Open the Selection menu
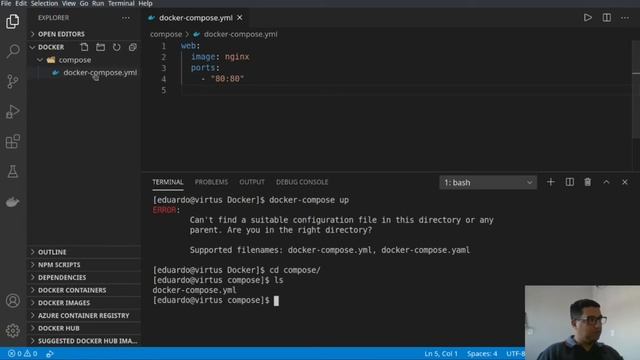The image size is (640, 360). 44,3
